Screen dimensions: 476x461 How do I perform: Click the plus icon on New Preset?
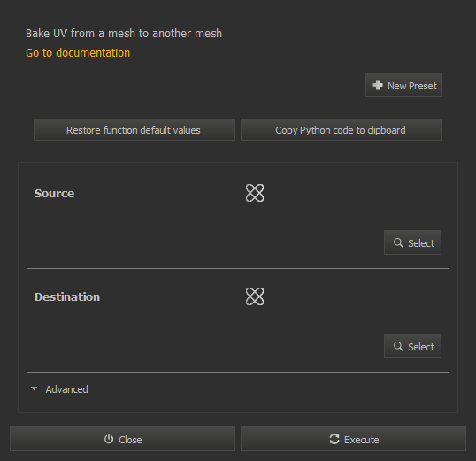coord(377,85)
